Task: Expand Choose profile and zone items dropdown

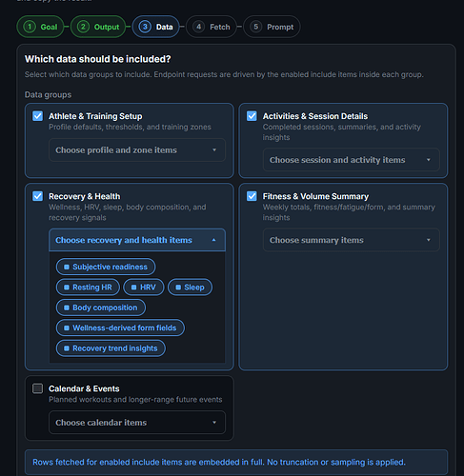Action: click(137, 150)
